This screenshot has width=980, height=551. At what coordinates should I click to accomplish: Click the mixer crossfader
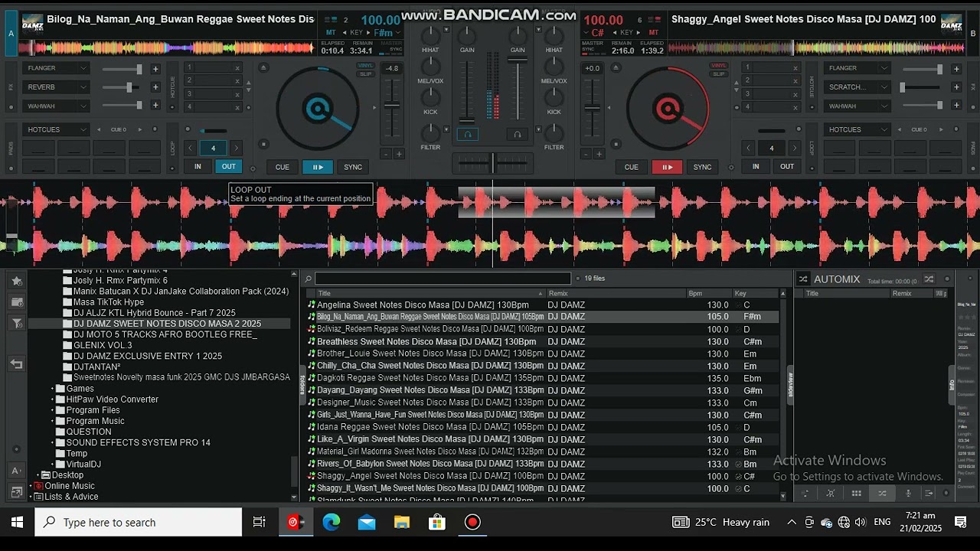pyautogui.click(x=493, y=162)
